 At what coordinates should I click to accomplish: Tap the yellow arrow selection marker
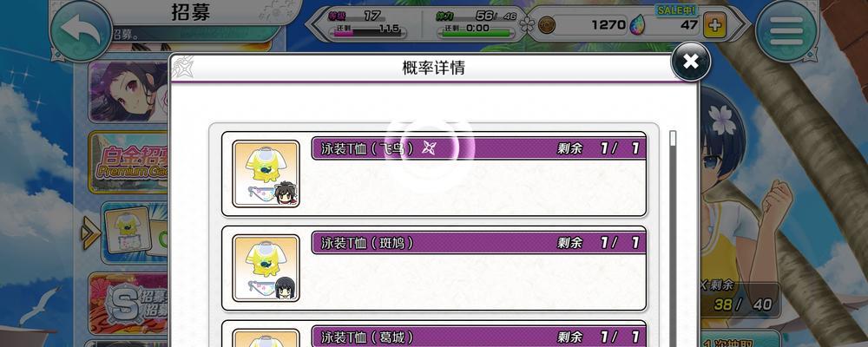point(90,232)
